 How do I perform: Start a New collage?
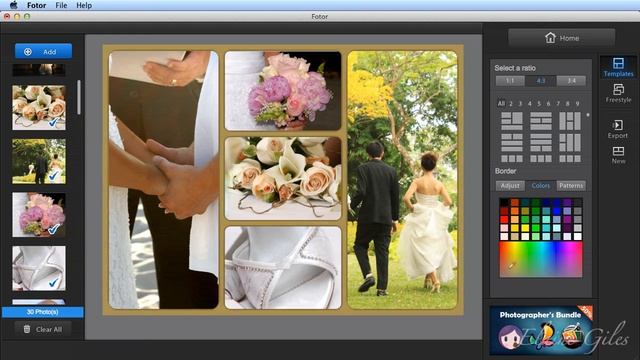coord(618,155)
